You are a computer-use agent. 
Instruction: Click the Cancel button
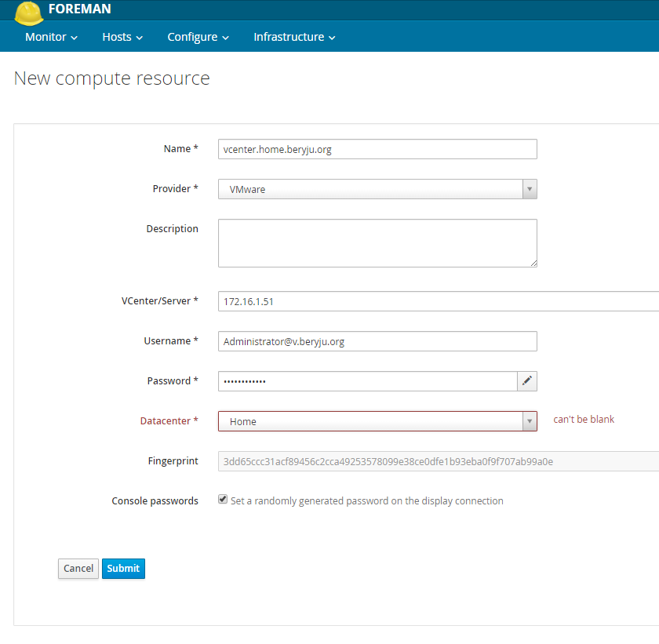click(78, 568)
